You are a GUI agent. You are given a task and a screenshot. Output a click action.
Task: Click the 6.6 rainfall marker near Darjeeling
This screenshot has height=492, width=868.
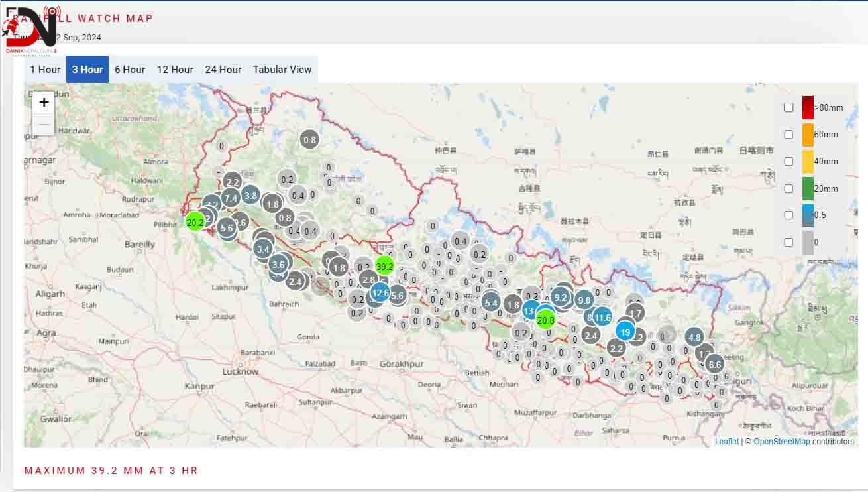pos(716,364)
